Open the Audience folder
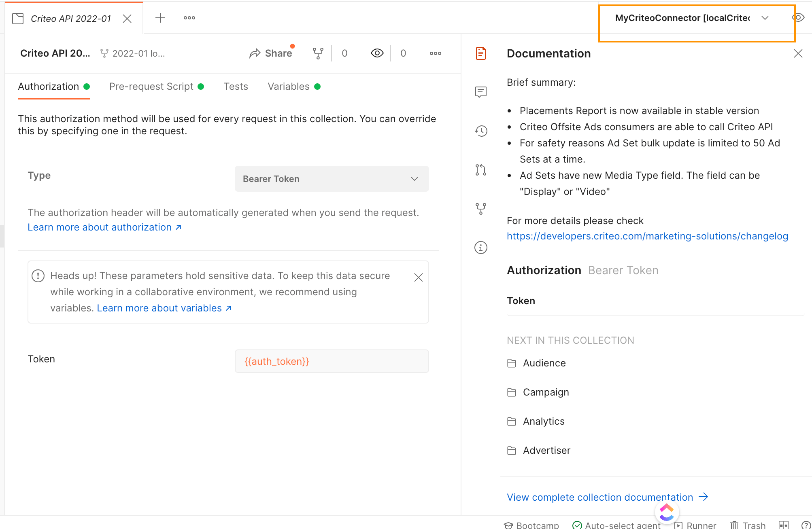The height and width of the screenshot is (529, 812). tap(536, 363)
